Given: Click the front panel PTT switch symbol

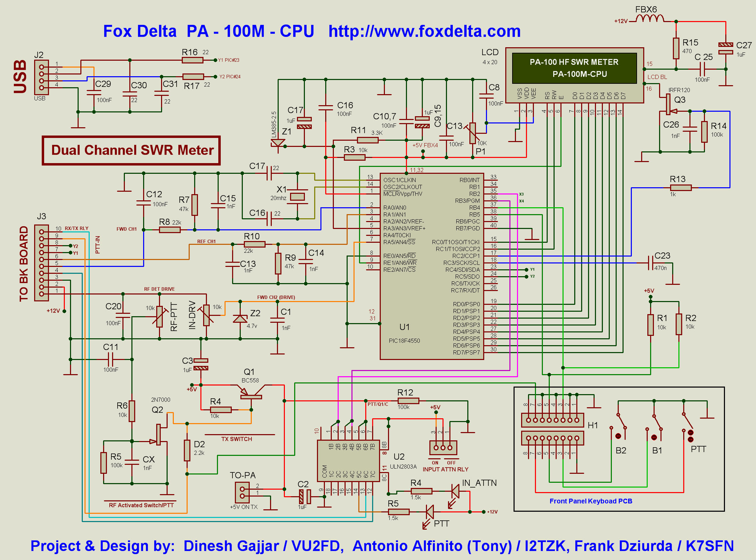Looking at the screenshot, I should [688, 427].
